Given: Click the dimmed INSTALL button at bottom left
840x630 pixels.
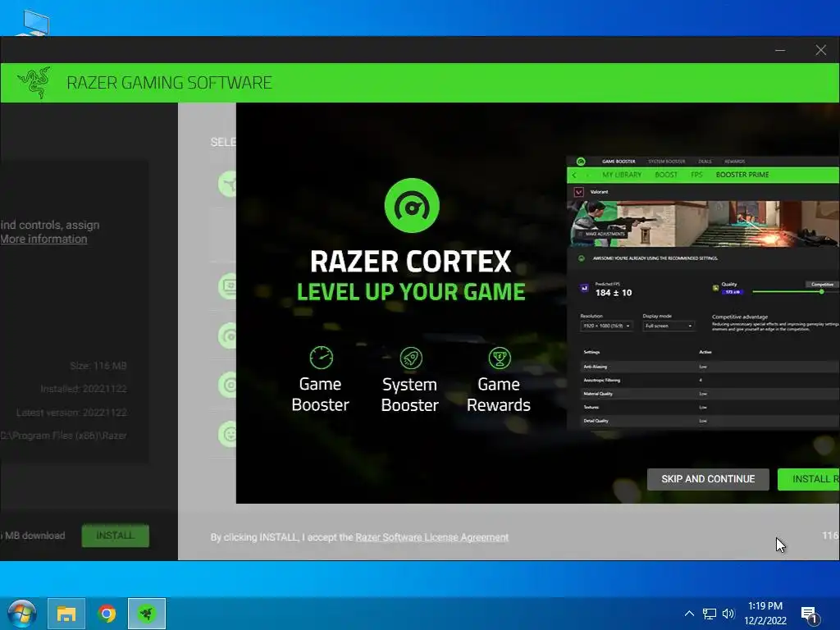Looking at the screenshot, I should (115, 535).
